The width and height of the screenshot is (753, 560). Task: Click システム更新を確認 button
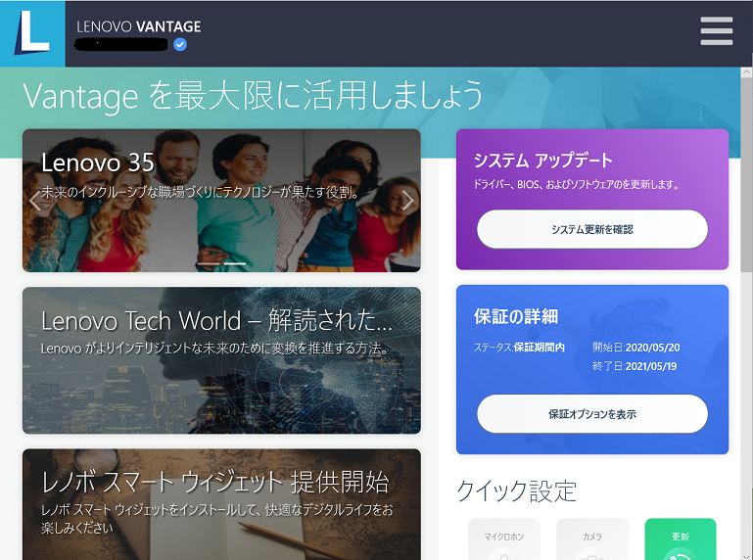tap(592, 229)
